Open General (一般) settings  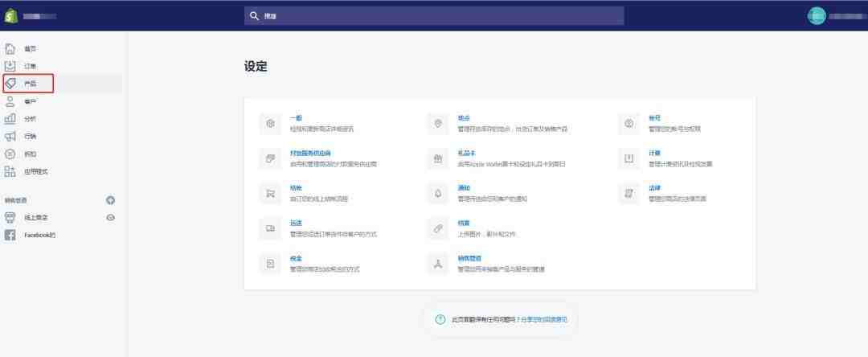click(x=296, y=118)
